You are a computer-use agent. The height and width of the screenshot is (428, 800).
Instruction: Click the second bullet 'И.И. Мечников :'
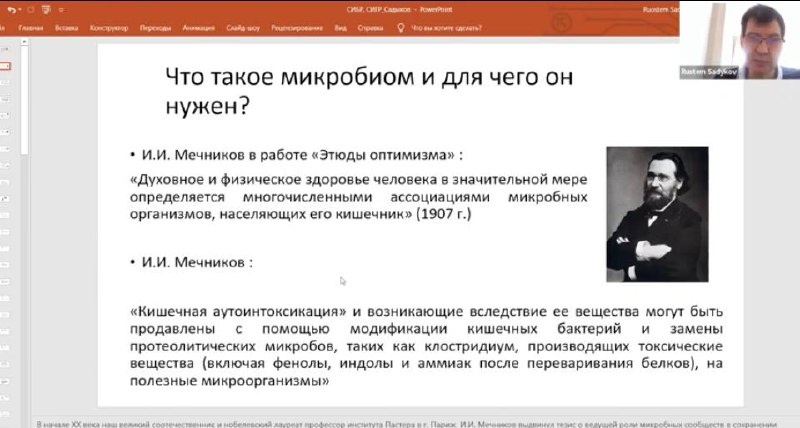click(x=197, y=262)
